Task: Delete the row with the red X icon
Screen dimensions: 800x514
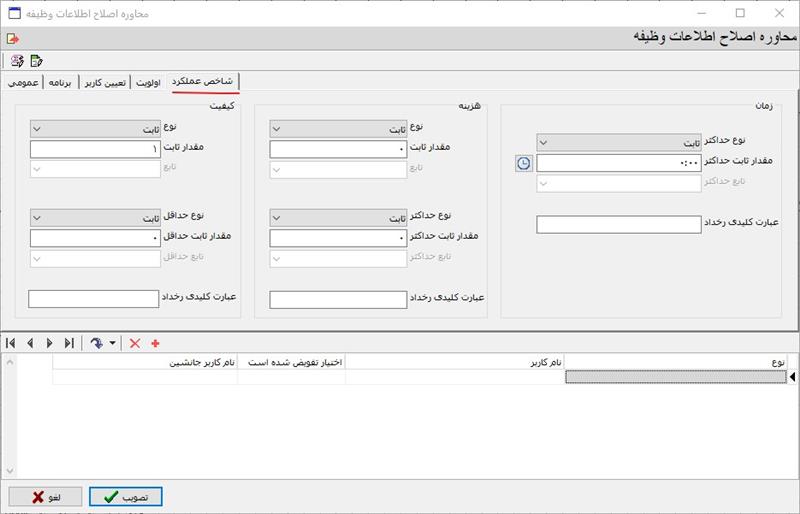Action: (135, 343)
